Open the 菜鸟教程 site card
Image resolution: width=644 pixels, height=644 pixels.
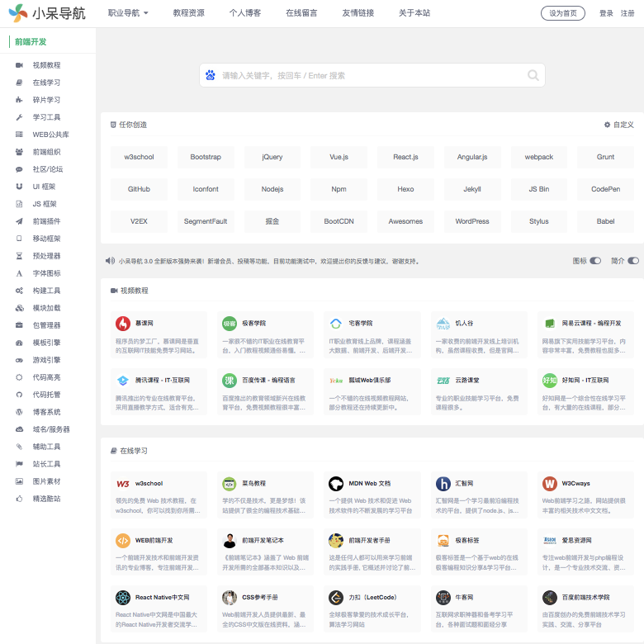265,495
